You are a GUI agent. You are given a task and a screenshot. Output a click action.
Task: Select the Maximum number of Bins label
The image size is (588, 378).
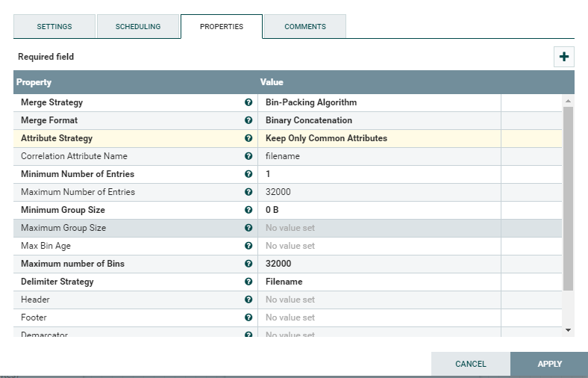(72, 264)
